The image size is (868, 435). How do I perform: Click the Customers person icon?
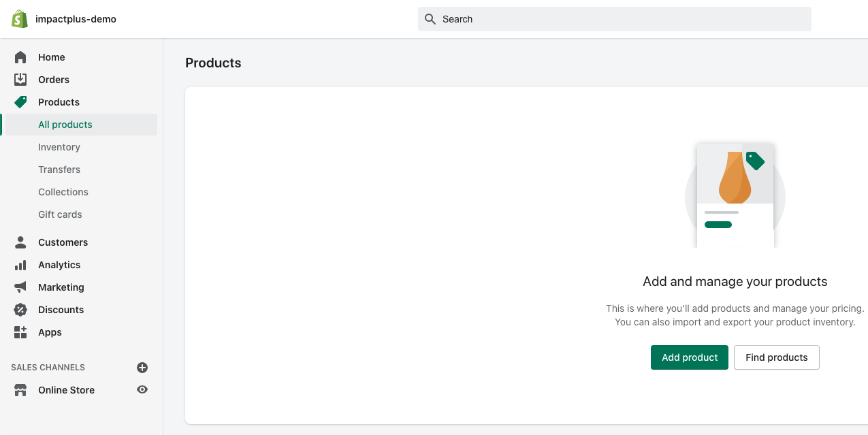tap(20, 242)
